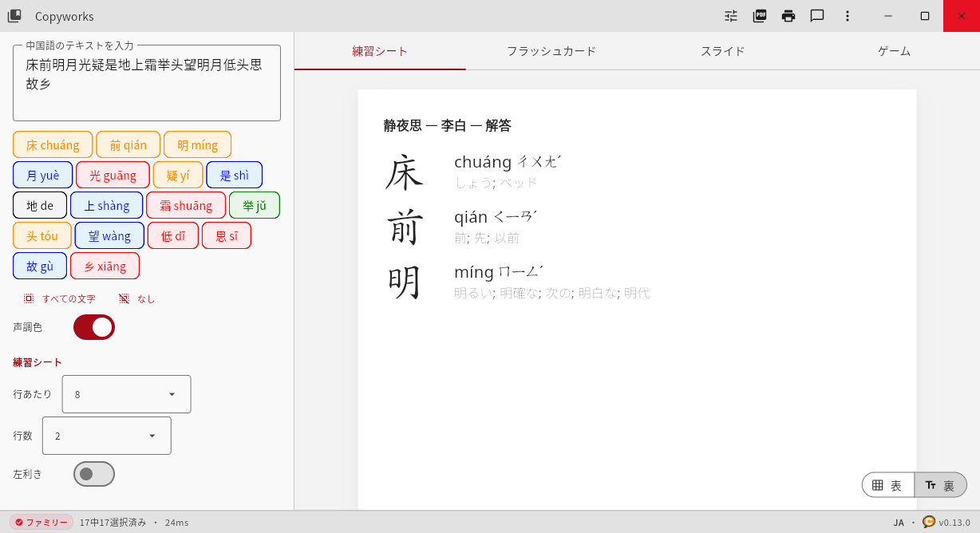The height and width of the screenshot is (533, 980).
Task: Toggle character chip 月 yuè
Action: pos(43,175)
